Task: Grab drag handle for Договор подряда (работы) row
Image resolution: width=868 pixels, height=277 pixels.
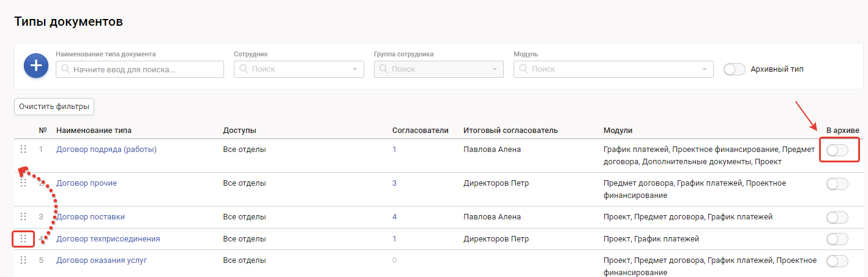Action: pyautogui.click(x=23, y=150)
